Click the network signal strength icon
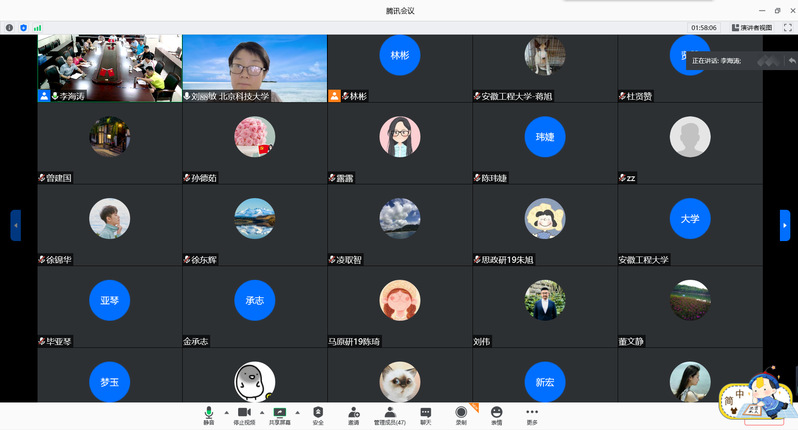This screenshot has width=798, height=430. 38,28
